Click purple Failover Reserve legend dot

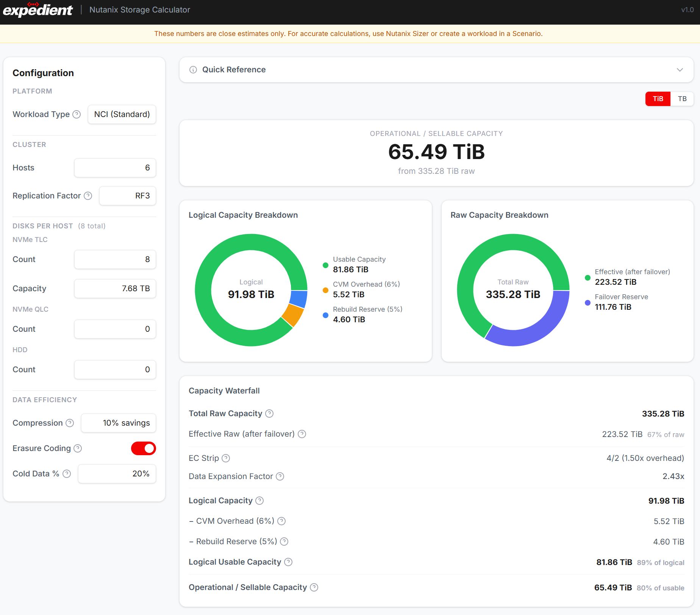click(587, 303)
